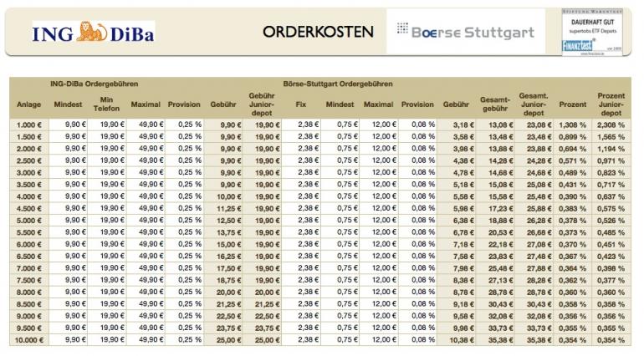
Task: Select the Gebühr value '11,25 €'
Action: pos(229,209)
